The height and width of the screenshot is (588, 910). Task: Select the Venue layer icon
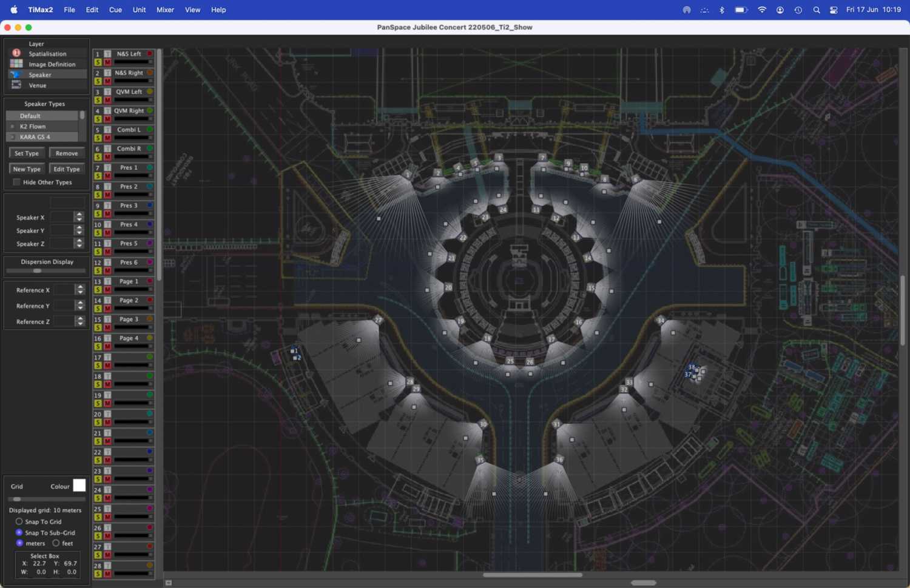tap(16, 85)
